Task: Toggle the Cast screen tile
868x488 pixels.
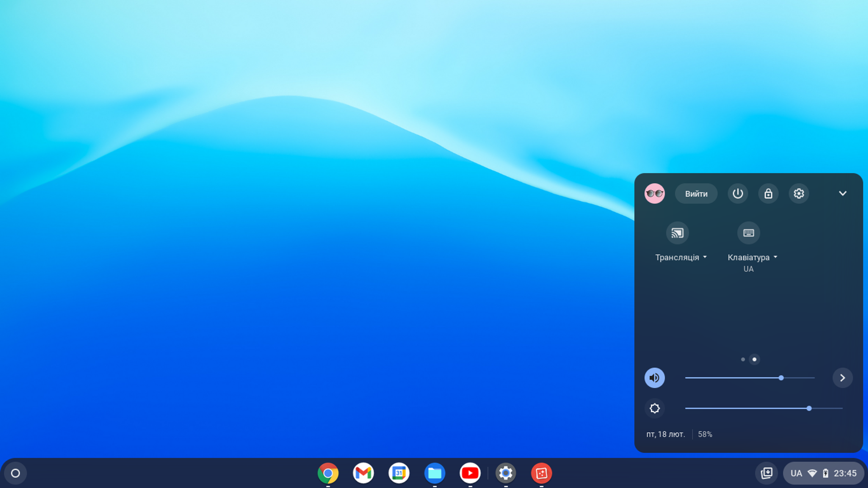Action: point(677,233)
